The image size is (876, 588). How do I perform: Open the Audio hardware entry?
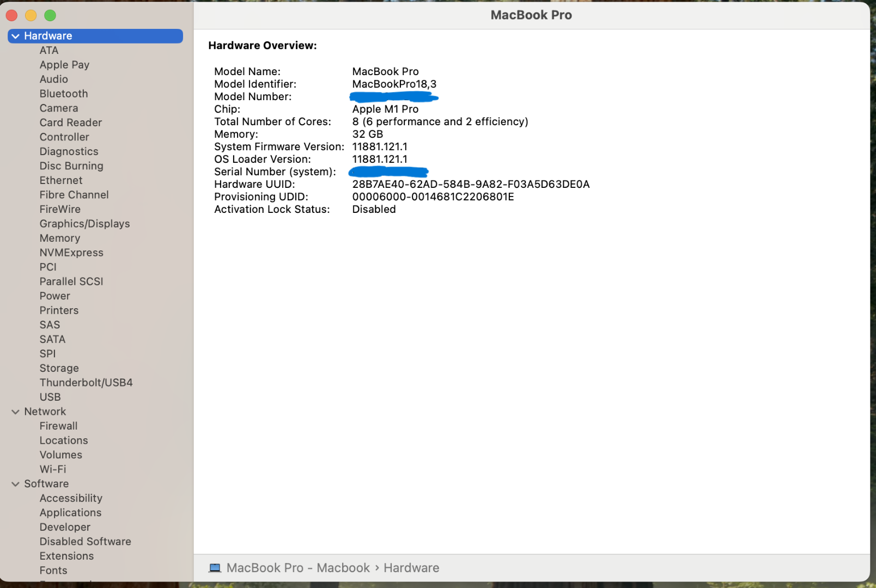coord(54,79)
